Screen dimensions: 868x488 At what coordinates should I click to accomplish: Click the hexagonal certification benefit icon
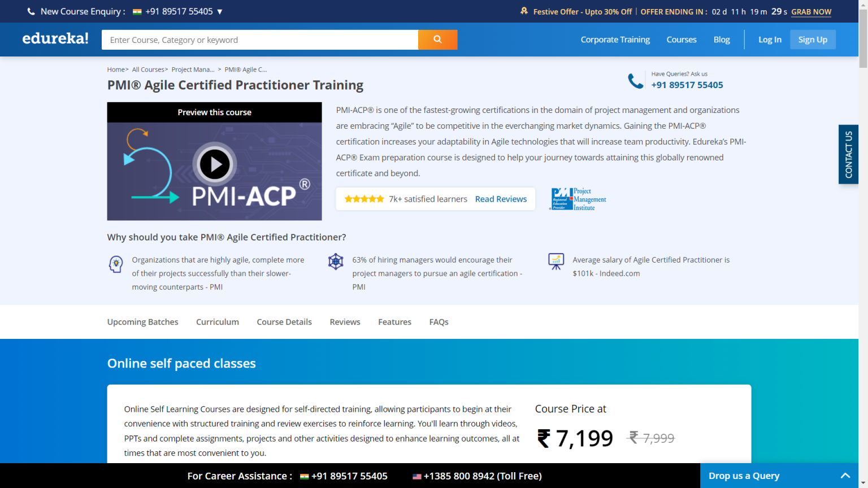click(x=336, y=262)
